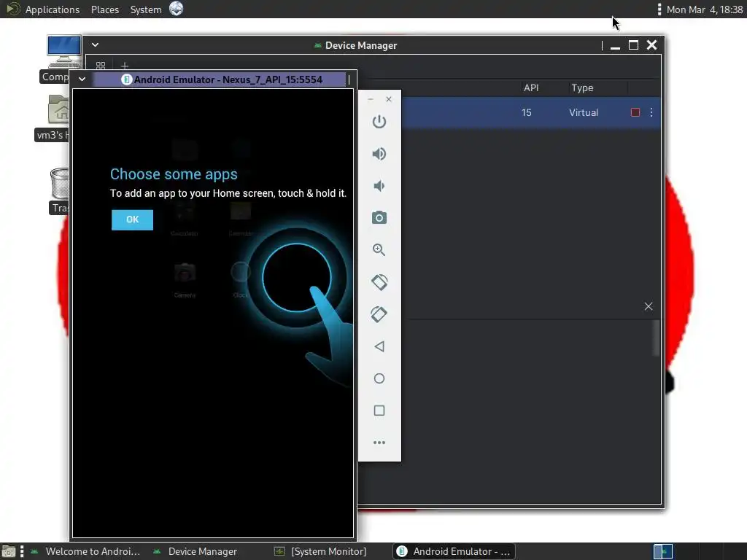Image resolution: width=747 pixels, height=560 pixels.
Task: Click the Device Manager grid view icon
Action: pos(101,66)
